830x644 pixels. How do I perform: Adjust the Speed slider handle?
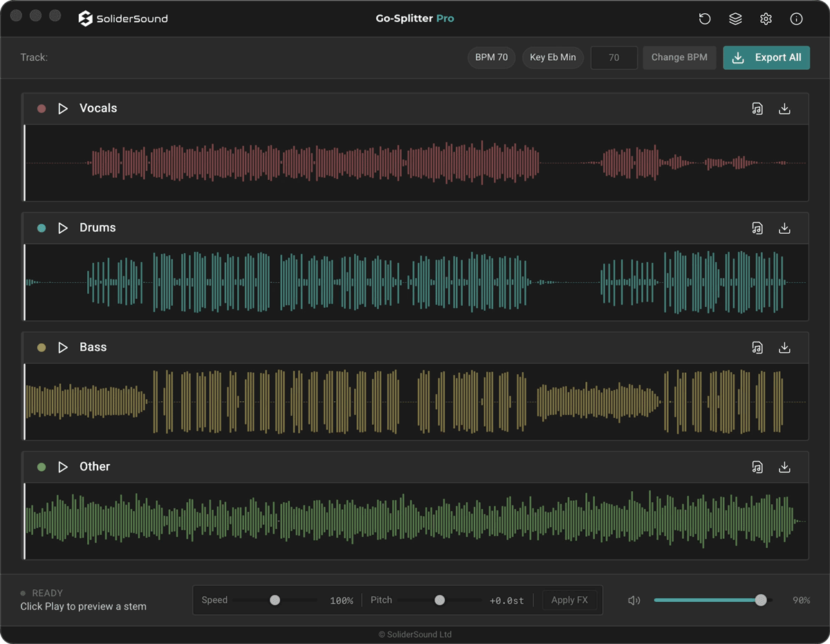pos(275,600)
